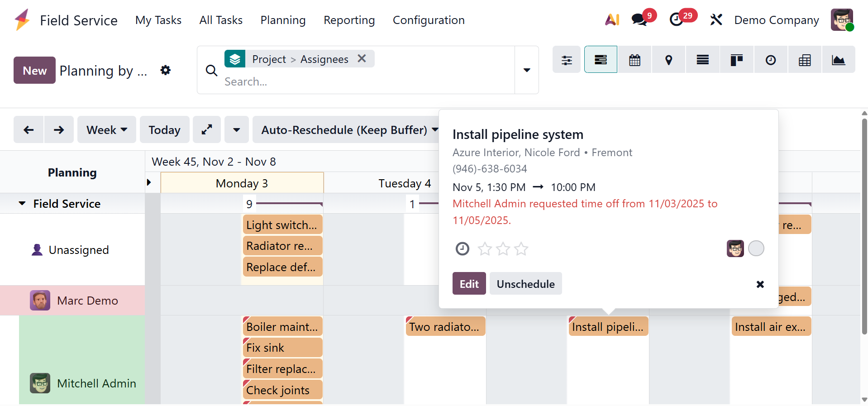Viewport: 868px width, 406px height.
Task: Set priority with the first star
Action: point(485,248)
